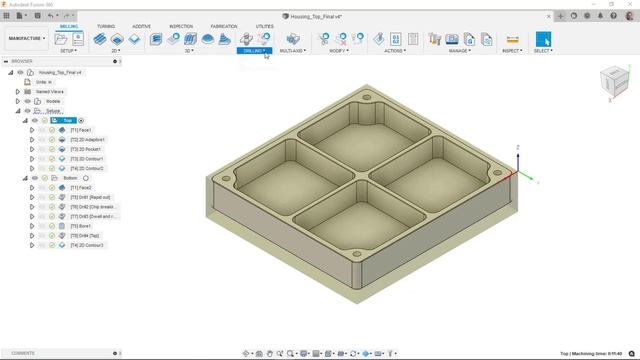The width and height of the screenshot is (640, 360).
Task: Switch to the ADDITIVE tab
Action: [141, 26]
